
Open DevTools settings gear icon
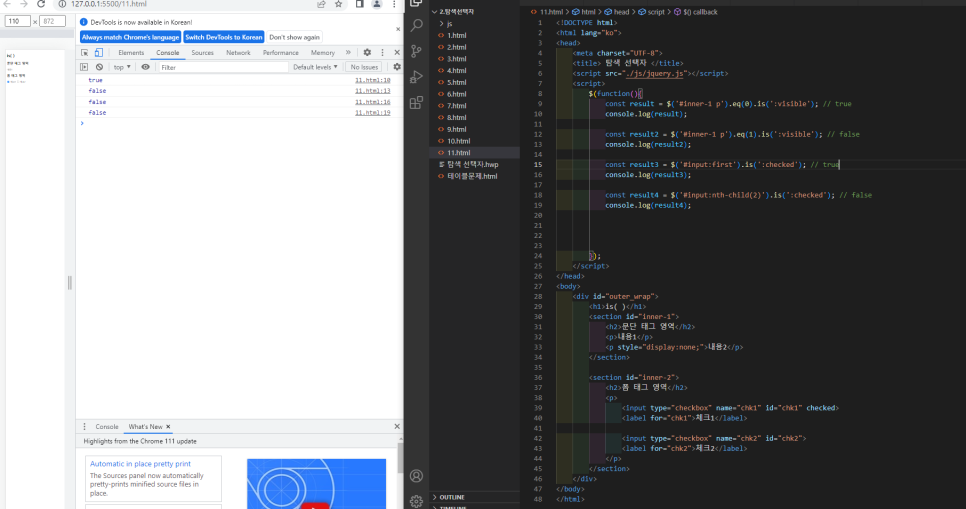(x=367, y=53)
